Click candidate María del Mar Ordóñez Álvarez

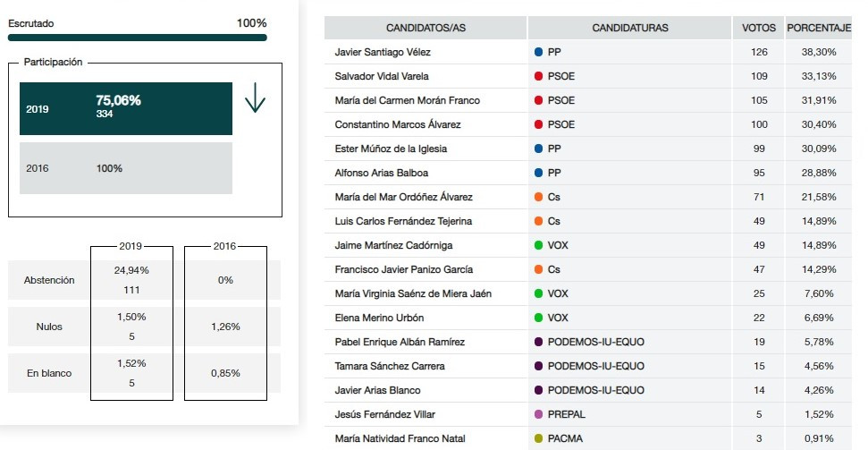click(403, 198)
